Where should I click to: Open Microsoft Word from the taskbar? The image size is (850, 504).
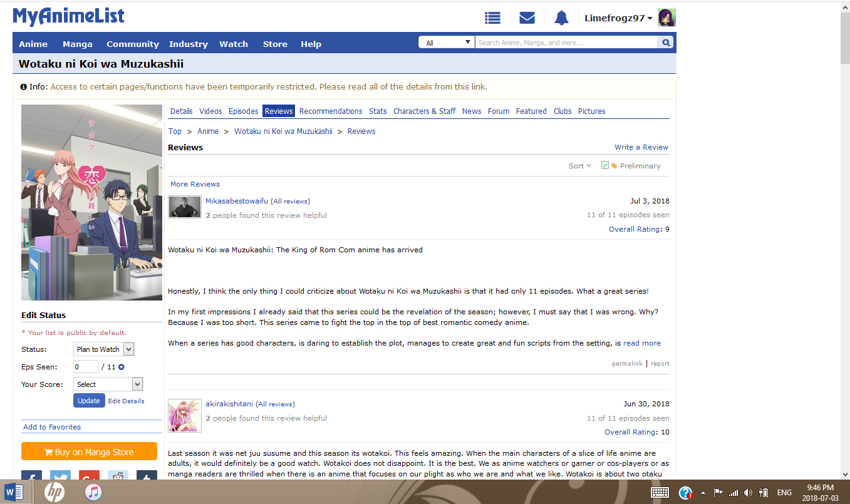click(x=14, y=491)
